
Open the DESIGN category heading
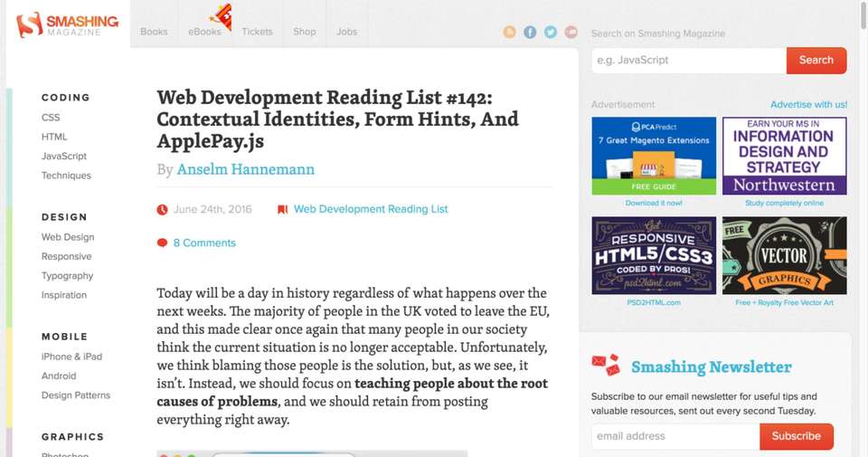(x=64, y=217)
